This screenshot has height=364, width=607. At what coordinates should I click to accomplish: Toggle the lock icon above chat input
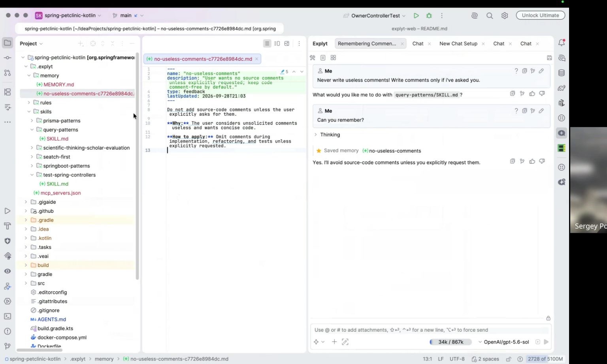click(x=549, y=318)
